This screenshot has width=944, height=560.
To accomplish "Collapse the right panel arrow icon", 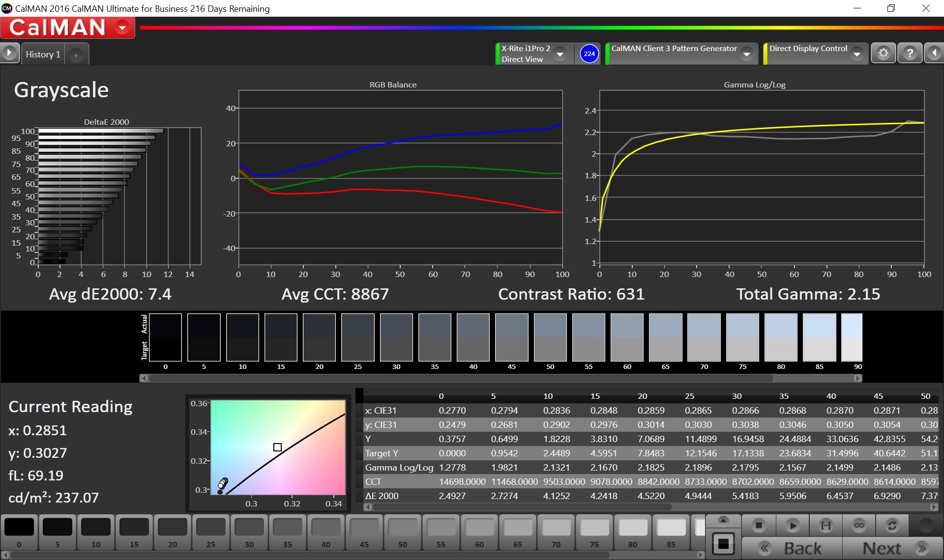I will tap(934, 53).
